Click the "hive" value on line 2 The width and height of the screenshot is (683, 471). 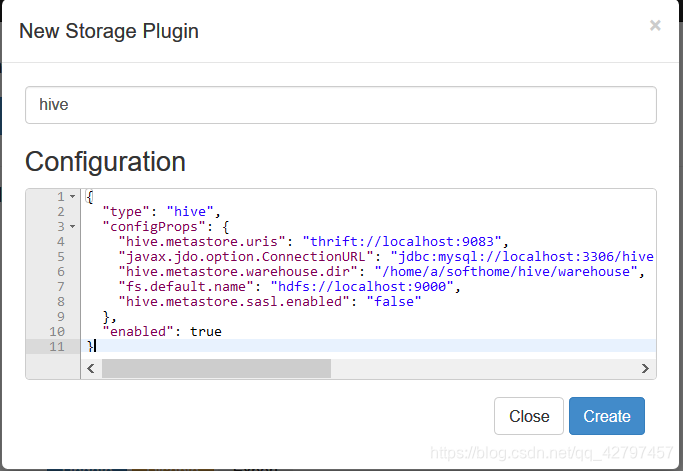[x=190, y=212]
